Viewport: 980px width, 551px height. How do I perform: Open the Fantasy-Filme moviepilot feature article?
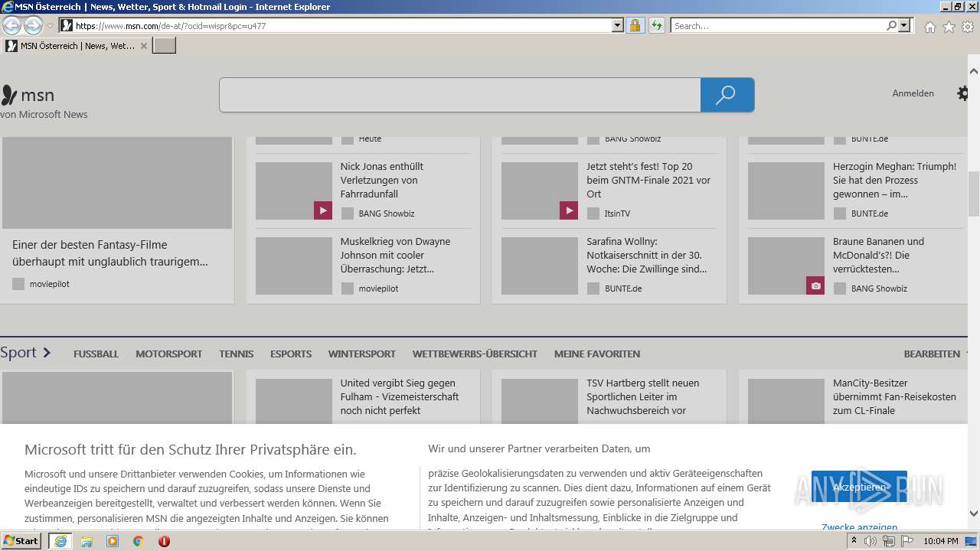[x=110, y=253]
